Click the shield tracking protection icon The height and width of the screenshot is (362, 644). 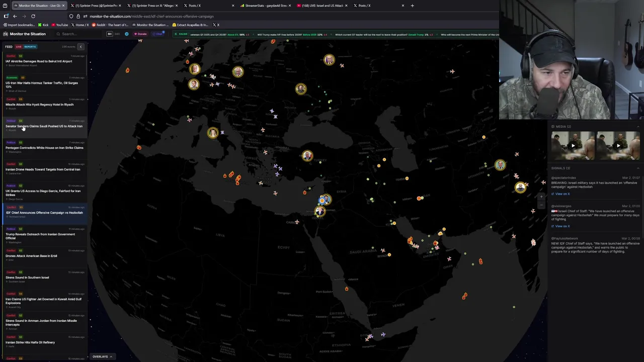(x=71, y=16)
